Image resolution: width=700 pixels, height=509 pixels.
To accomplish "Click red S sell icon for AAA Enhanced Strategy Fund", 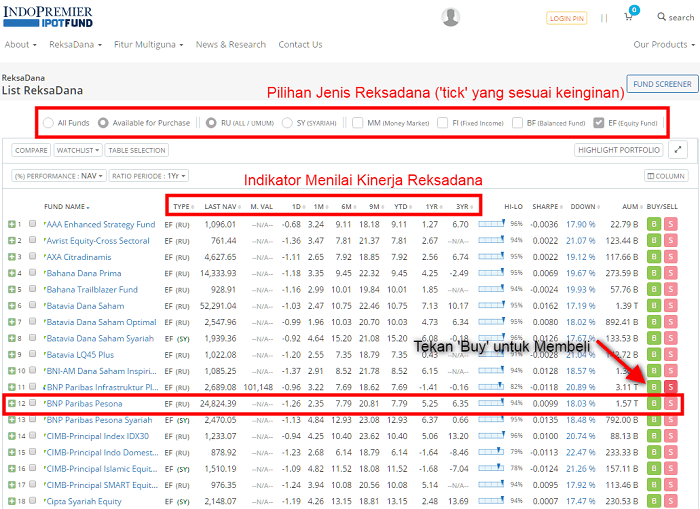I will point(671,224).
